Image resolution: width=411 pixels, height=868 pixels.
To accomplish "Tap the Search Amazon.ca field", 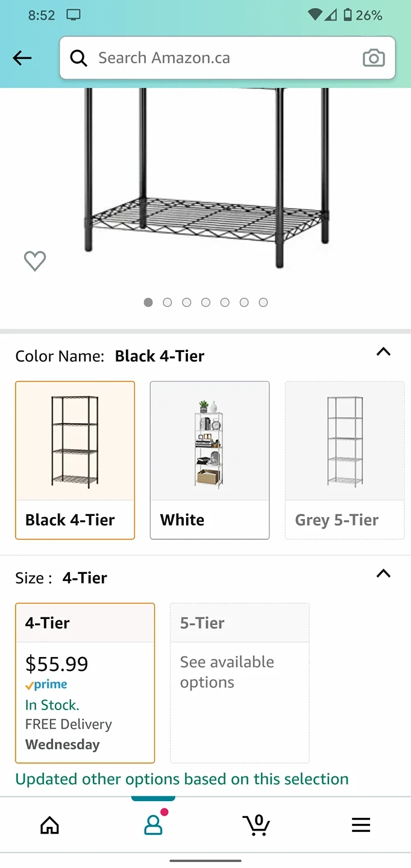I will coord(223,58).
